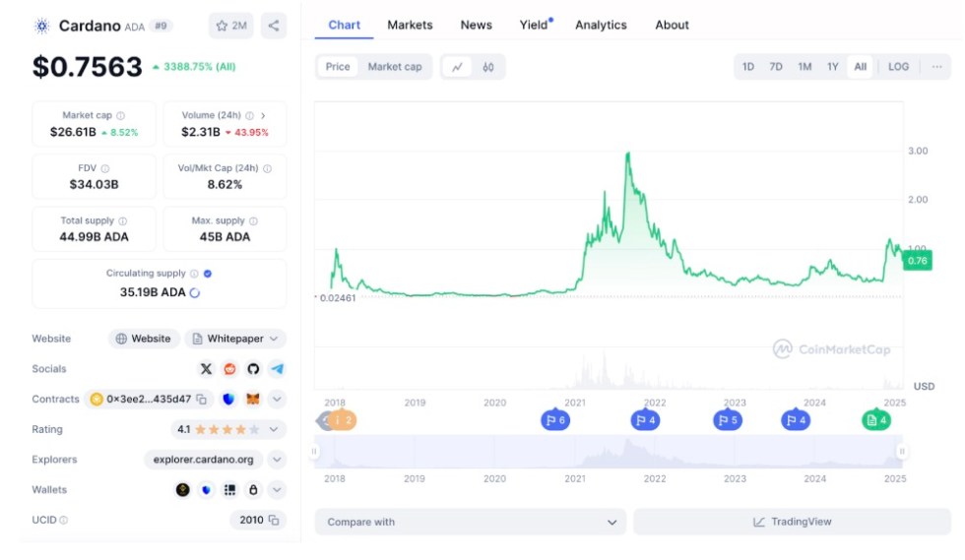Enable LOG scale on chart
The width and height of the screenshot is (965, 560).
point(898,67)
